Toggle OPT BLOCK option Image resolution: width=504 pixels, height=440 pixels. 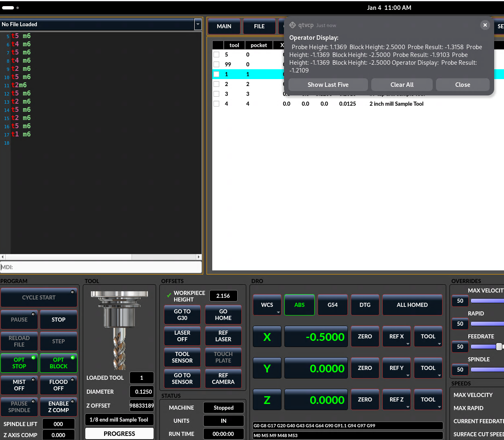coord(59,363)
